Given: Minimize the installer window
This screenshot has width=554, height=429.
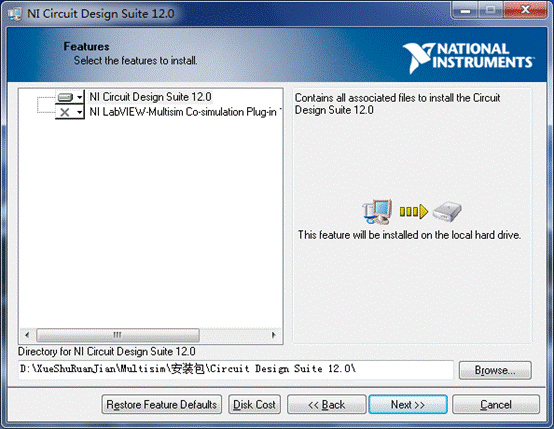Looking at the screenshot, I should tap(465, 11).
